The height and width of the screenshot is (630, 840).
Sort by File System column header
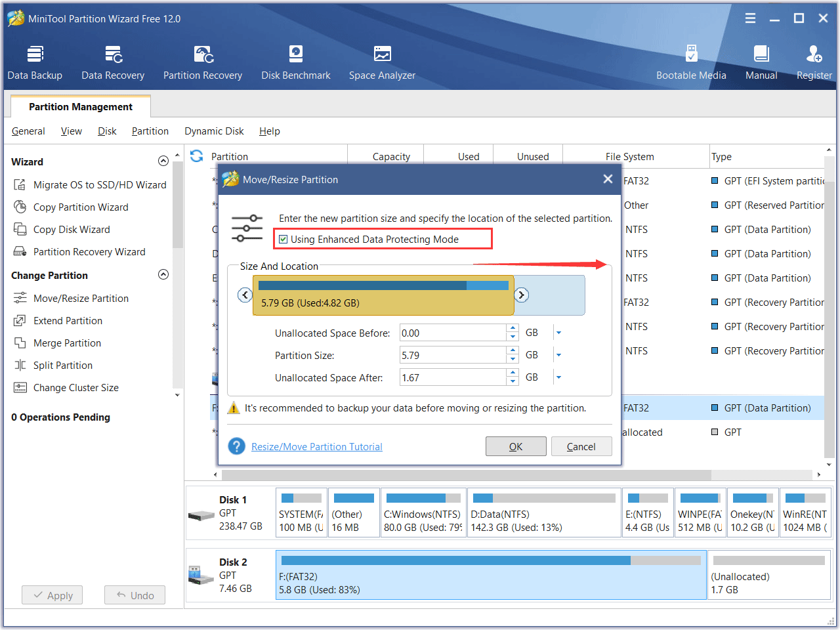[x=636, y=157]
